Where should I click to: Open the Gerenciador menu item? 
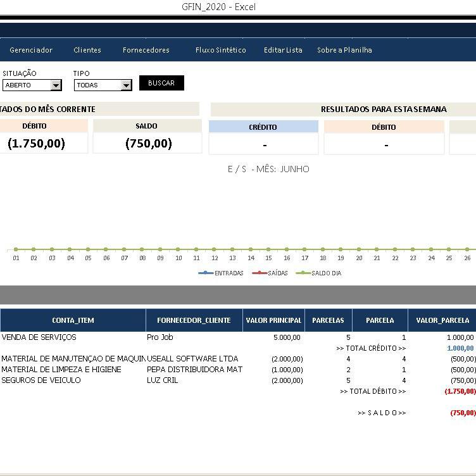click(31, 50)
